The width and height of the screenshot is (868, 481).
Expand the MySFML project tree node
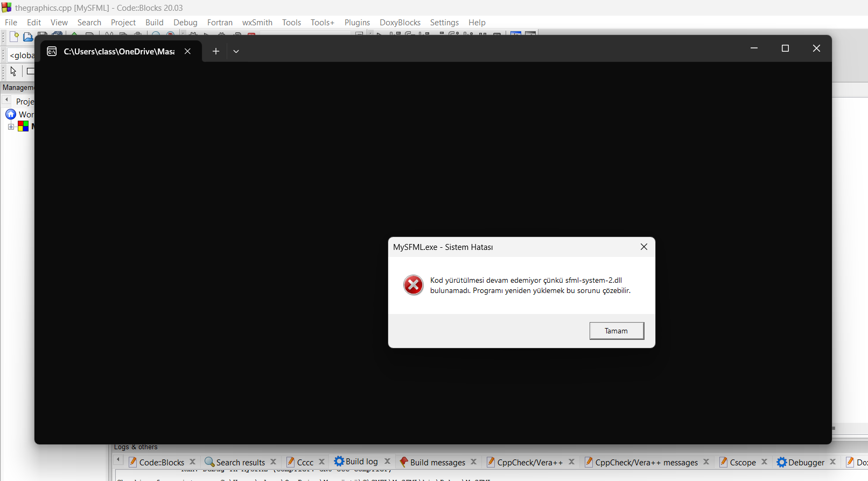click(x=11, y=127)
